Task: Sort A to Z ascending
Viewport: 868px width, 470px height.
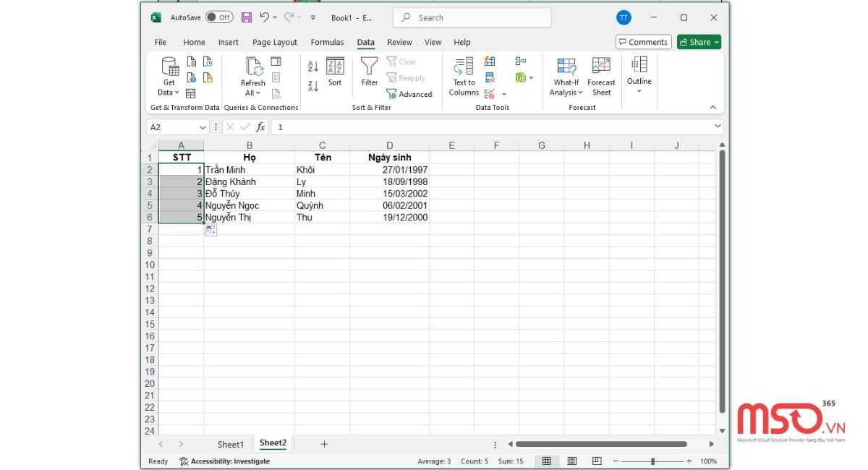Action: pos(313,67)
